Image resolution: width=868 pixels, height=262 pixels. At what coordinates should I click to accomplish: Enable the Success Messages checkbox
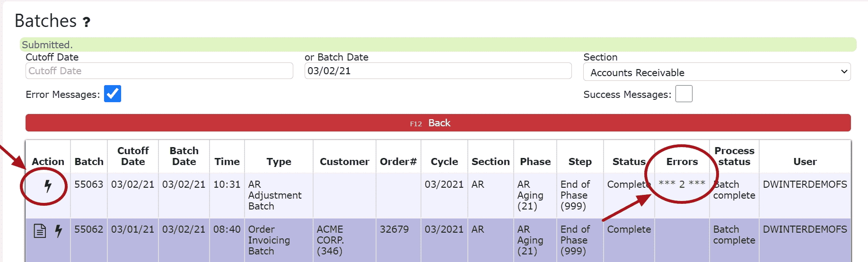pos(684,94)
